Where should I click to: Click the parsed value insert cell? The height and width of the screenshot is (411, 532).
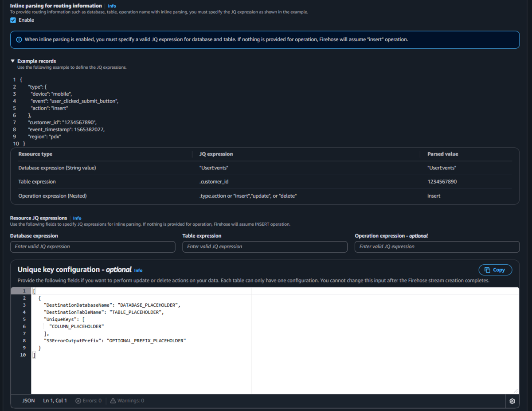coord(434,196)
